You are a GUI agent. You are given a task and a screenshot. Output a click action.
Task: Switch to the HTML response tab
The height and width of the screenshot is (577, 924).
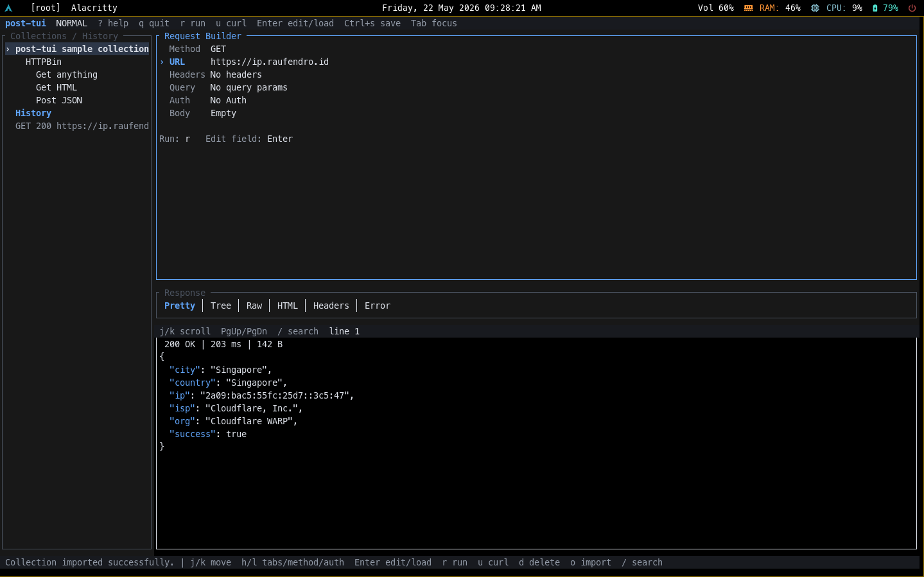pyautogui.click(x=288, y=306)
